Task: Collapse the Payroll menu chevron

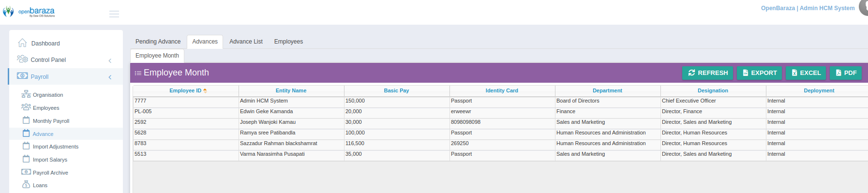Action: (x=110, y=77)
